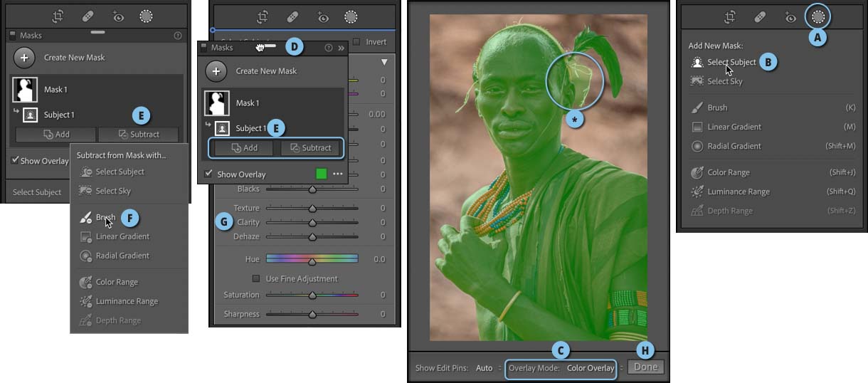Open overlay options three-dots menu
Image resolution: width=868 pixels, height=383 pixels.
pyautogui.click(x=338, y=174)
